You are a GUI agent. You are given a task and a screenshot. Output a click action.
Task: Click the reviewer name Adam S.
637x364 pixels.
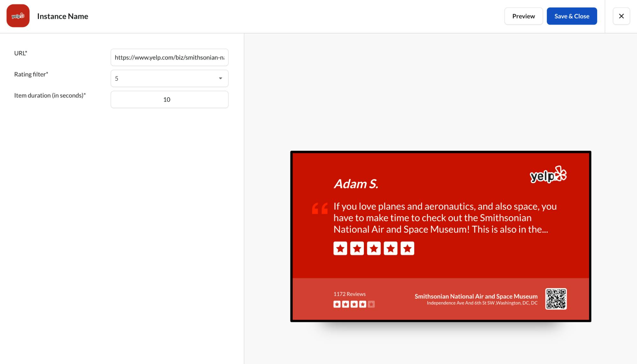point(356,184)
